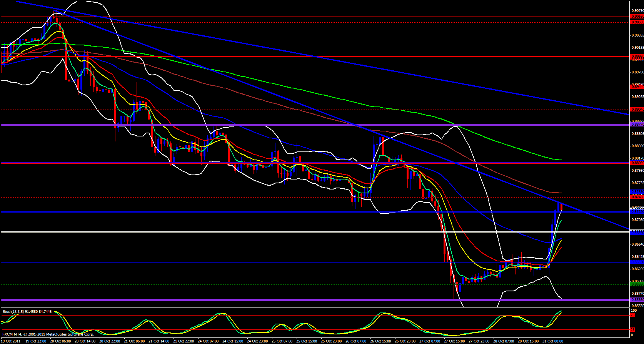Image resolution: width=644 pixels, height=344 pixels.
Task: Click the 0.85660 purple price label
Action: coord(637,300)
